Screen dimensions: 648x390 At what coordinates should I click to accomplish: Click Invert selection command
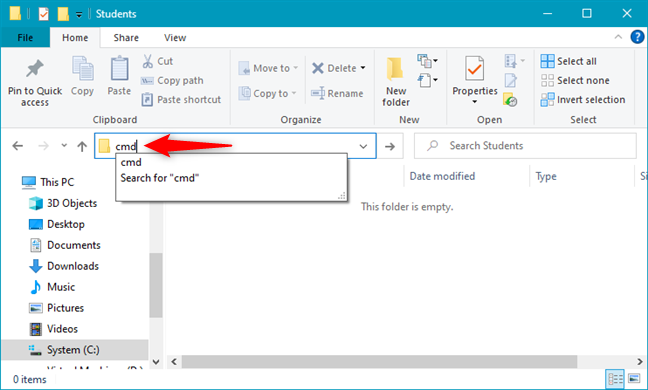tap(583, 100)
